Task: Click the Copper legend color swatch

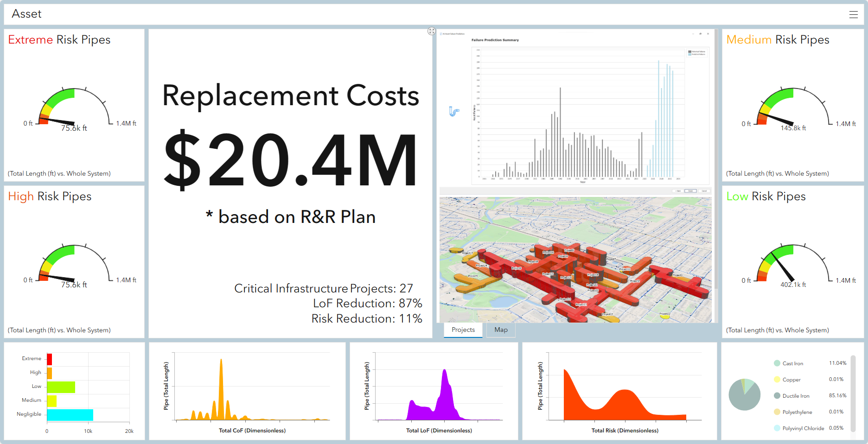Action: pos(777,380)
